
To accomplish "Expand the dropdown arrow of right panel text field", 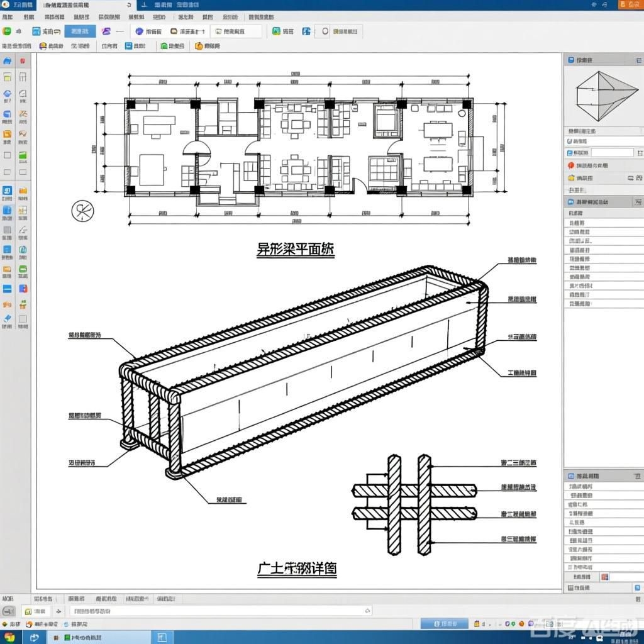I will click(x=639, y=153).
